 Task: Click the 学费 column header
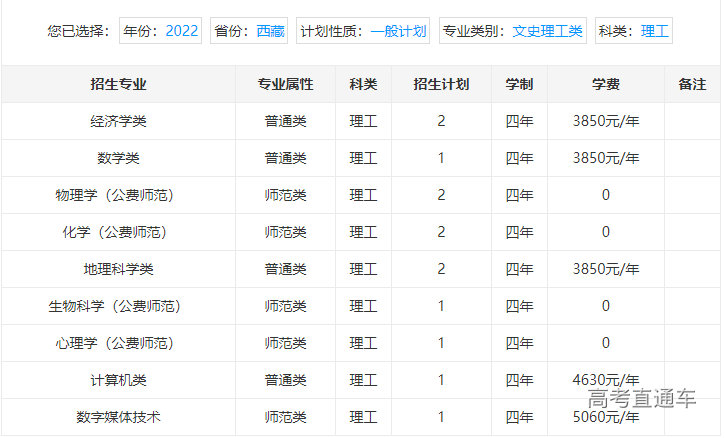tap(605, 84)
